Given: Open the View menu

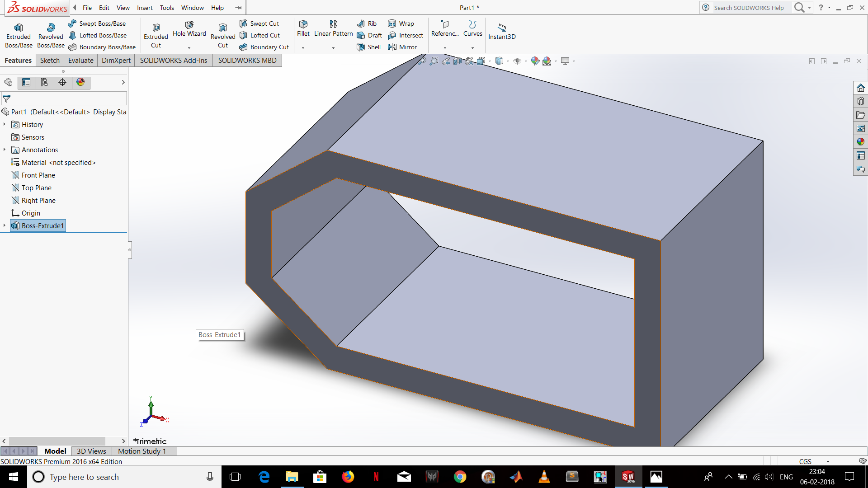Looking at the screenshot, I should point(123,8).
